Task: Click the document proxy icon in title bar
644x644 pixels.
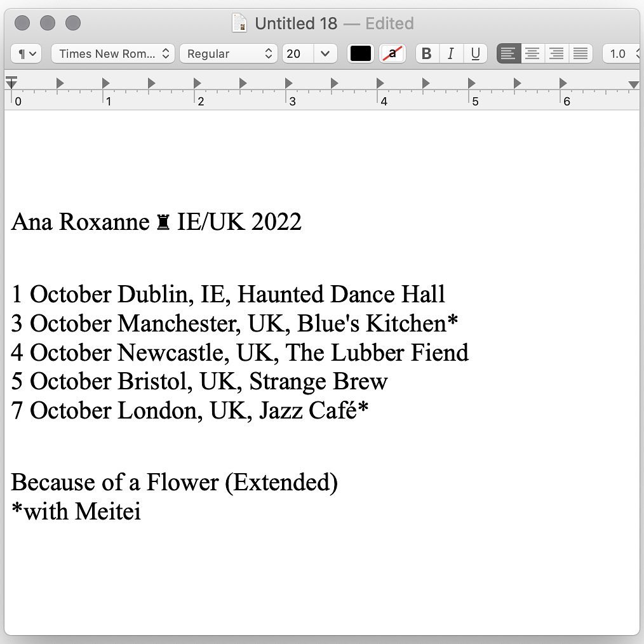Action: coord(239,23)
